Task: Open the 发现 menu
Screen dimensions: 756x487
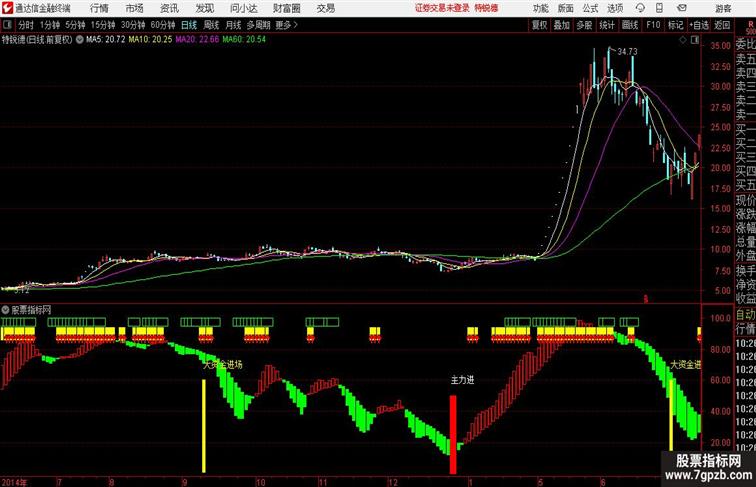Action: pyautogui.click(x=204, y=8)
